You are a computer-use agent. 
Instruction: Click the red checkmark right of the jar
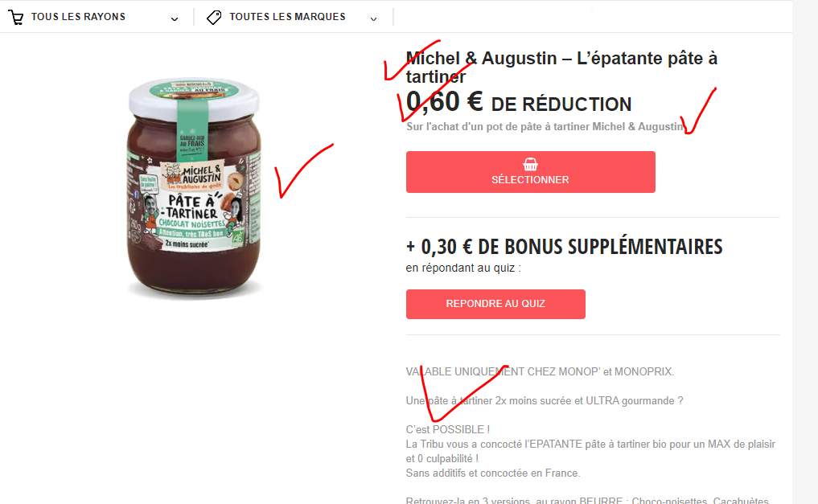coord(303,170)
